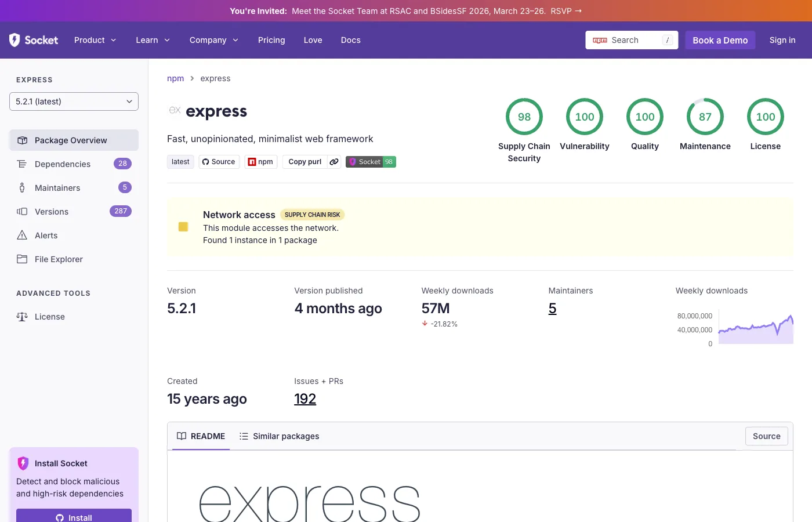Screen dimensions: 812x522
Task: Click the Copy purl chain icon
Action: 333,162
